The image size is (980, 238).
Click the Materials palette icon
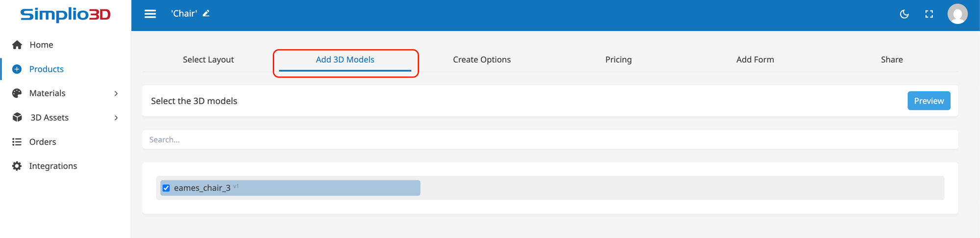[x=17, y=93]
